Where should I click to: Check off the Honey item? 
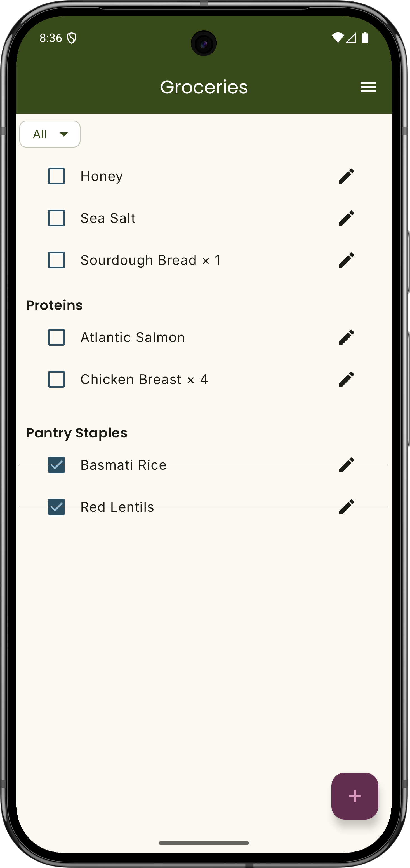point(56,176)
